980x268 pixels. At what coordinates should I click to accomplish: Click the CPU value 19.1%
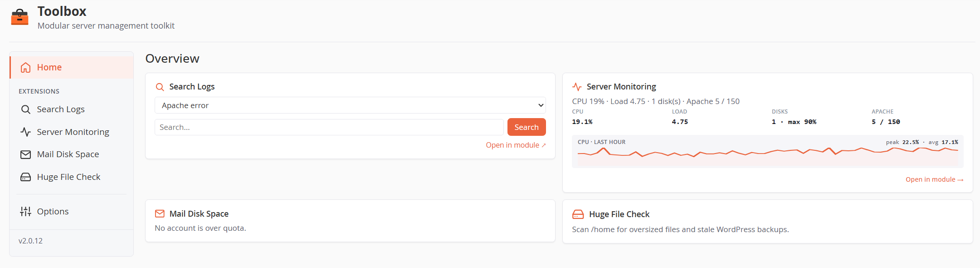point(582,122)
